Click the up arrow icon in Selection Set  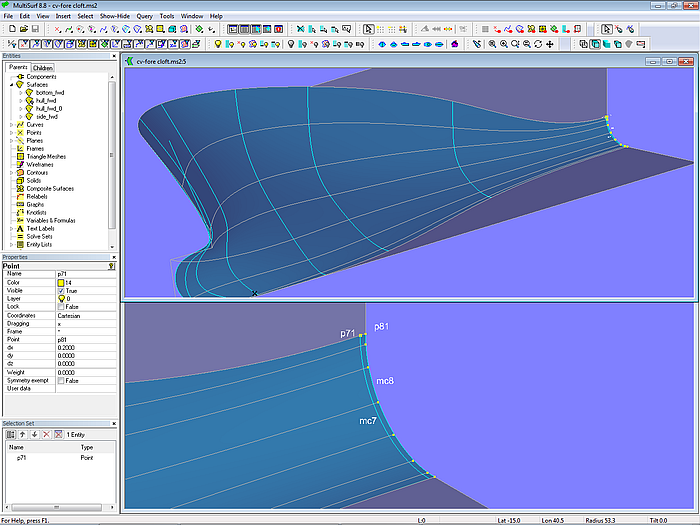click(x=21, y=434)
